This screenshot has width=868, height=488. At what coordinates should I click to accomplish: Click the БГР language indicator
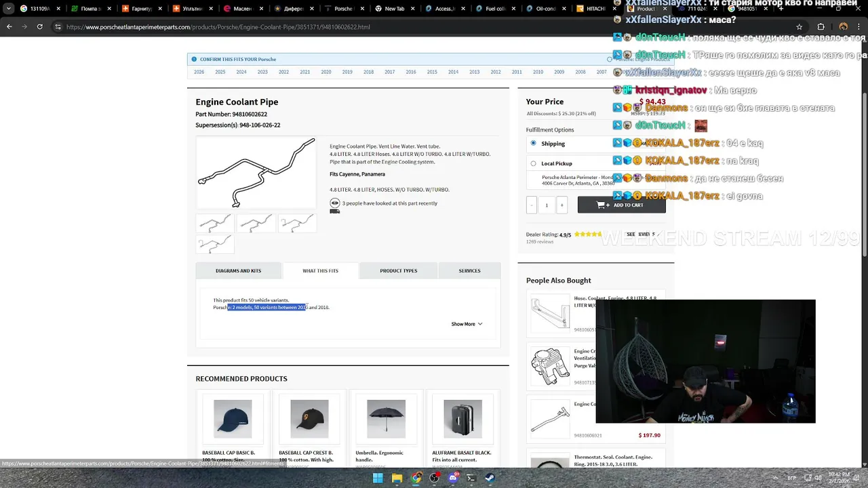[x=792, y=478]
